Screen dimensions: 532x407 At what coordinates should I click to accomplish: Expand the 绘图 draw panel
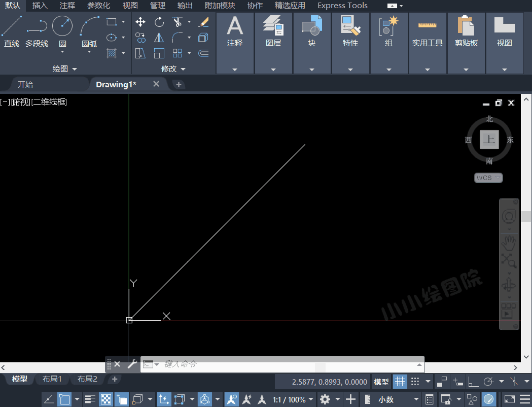(x=64, y=69)
